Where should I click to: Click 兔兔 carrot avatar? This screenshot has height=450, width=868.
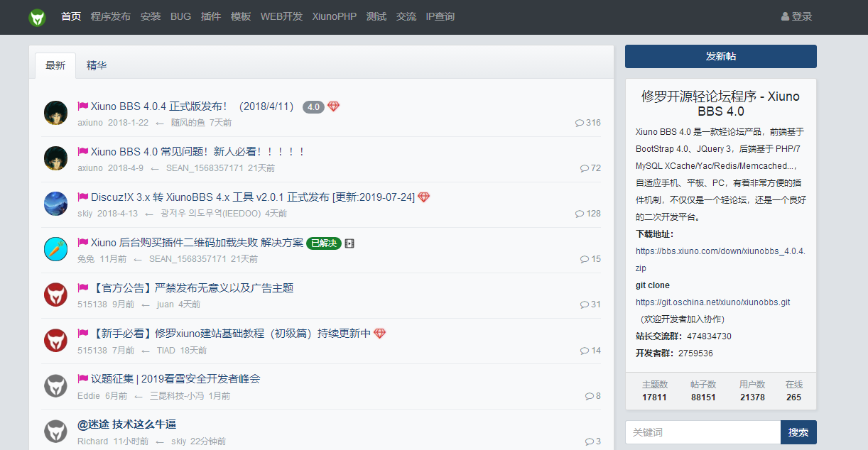(x=55, y=248)
